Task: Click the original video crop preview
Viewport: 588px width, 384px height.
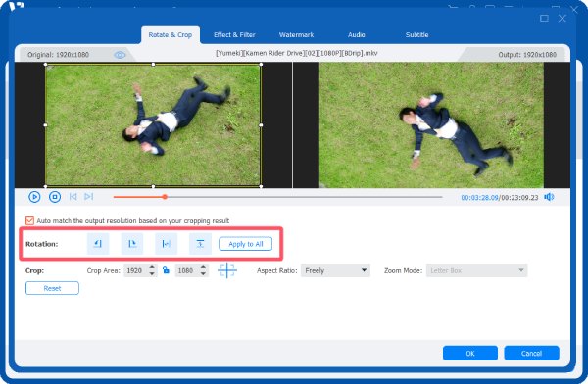Action: tap(153, 125)
